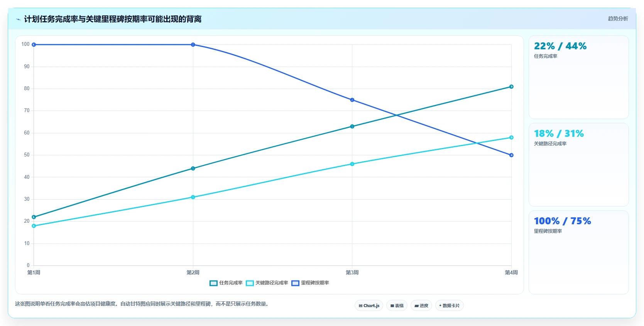644x326 pixels.
Task: Select the 里程碑按期率 data point at 第3周
Action: point(352,100)
